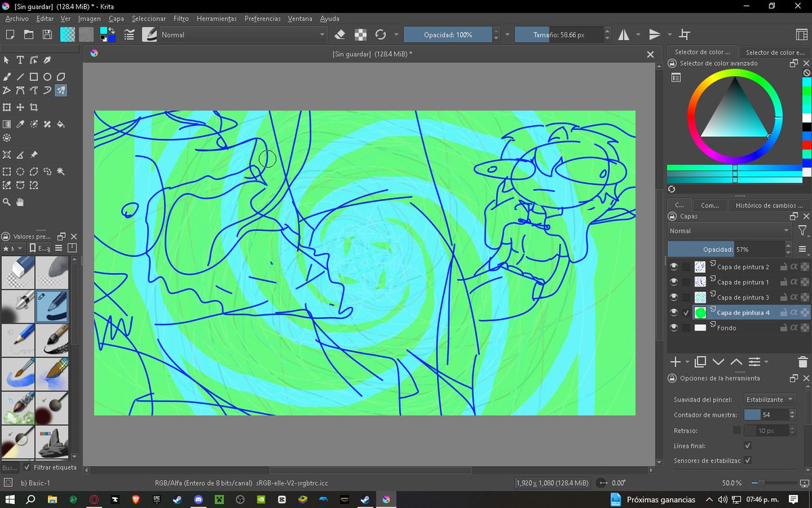The height and width of the screenshot is (508, 812).
Task: Select the Color Sampler eyedropper tool
Action: coord(20,124)
